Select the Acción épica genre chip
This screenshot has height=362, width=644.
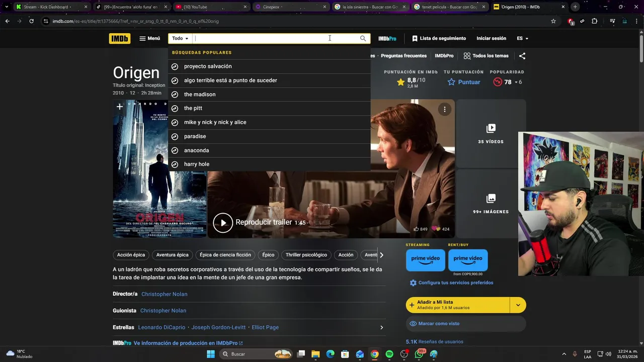131,255
